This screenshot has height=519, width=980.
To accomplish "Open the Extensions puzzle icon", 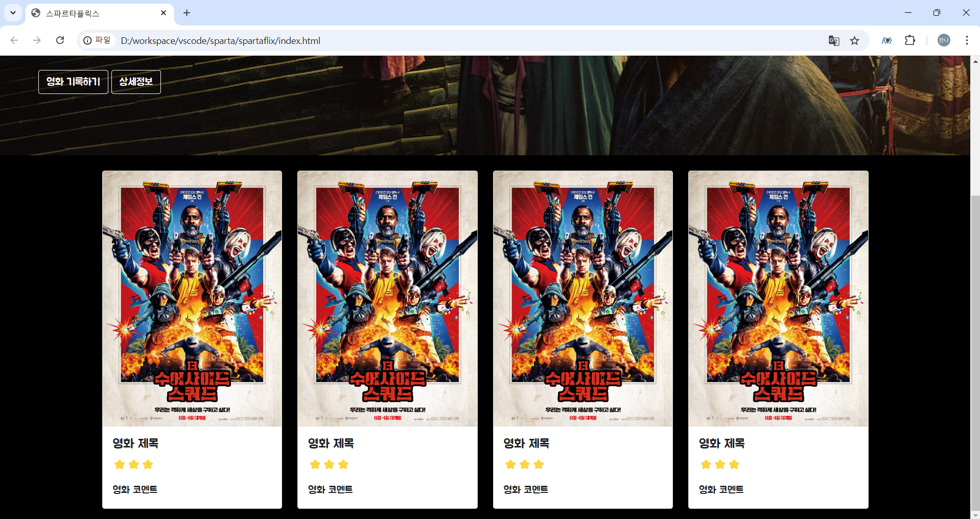I will click(910, 40).
